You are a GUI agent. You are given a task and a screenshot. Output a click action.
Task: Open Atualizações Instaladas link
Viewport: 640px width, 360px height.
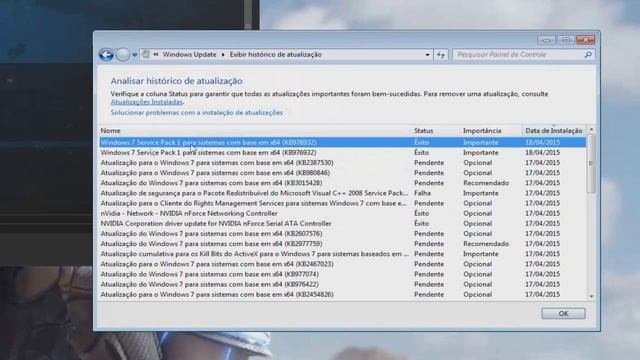click(x=147, y=102)
